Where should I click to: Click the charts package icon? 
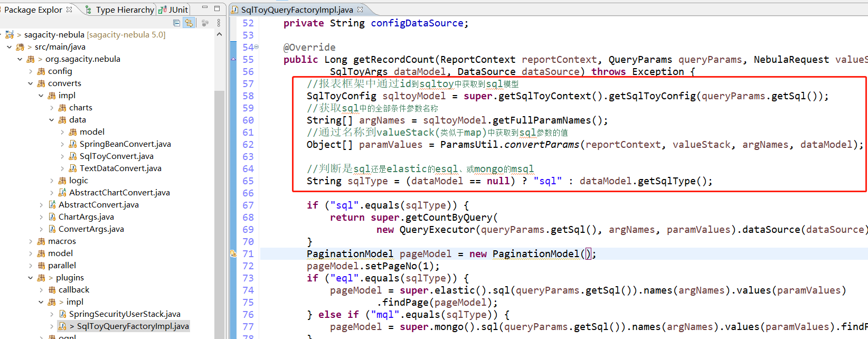[62, 108]
